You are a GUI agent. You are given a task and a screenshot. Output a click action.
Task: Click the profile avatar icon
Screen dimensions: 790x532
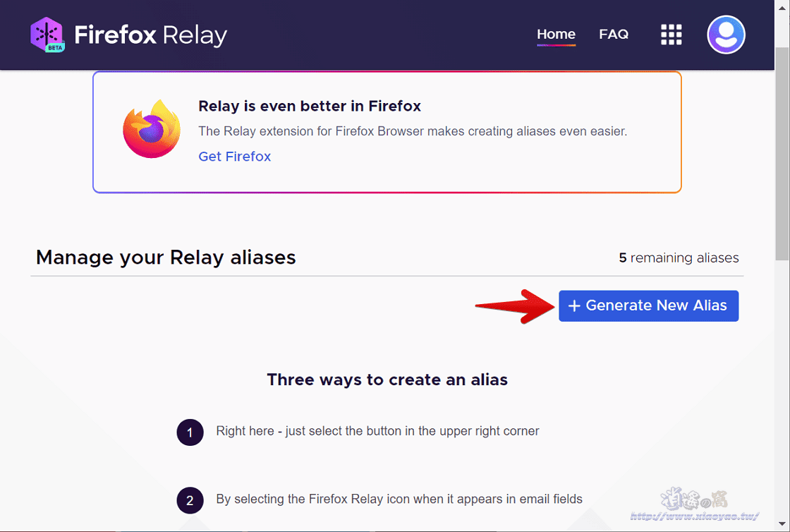726,34
